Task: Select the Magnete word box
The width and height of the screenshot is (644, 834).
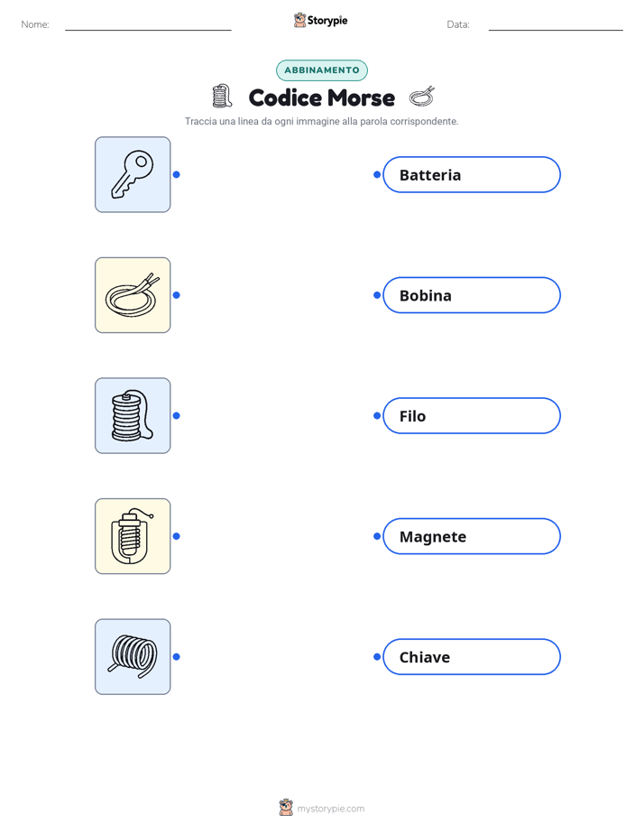Action: tap(472, 536)
